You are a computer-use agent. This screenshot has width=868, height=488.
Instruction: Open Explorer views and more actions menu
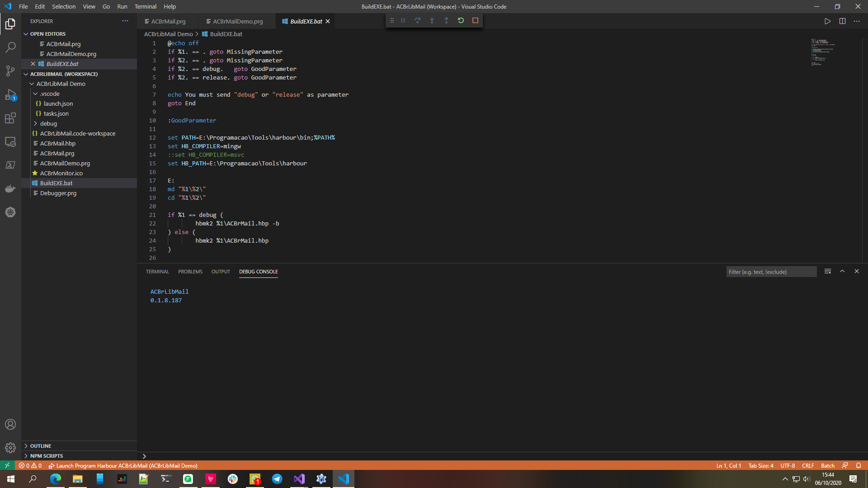125,21
